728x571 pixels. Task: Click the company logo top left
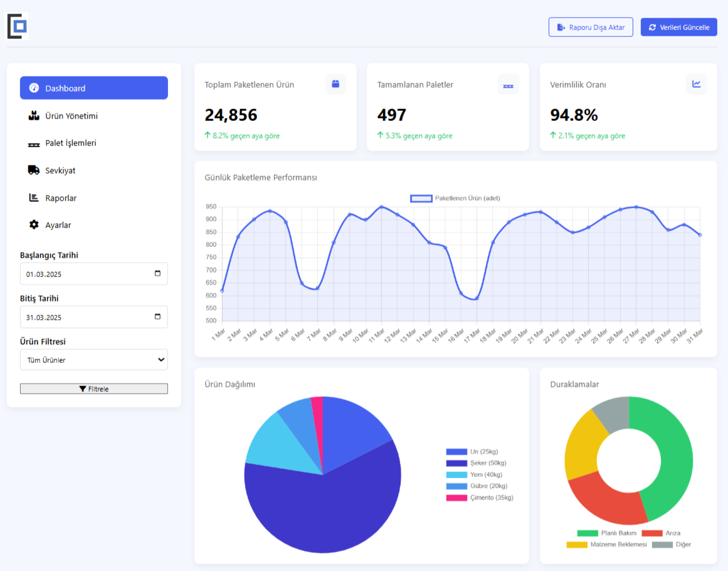(18, 26)
